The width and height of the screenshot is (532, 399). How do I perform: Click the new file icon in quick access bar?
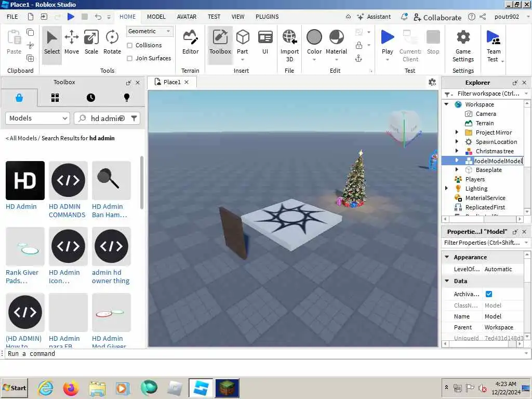[x=31, y=17]
